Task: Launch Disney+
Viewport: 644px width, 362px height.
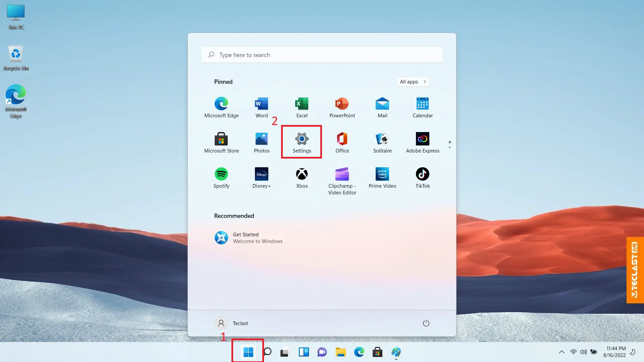Action: (x=261, y=174)
